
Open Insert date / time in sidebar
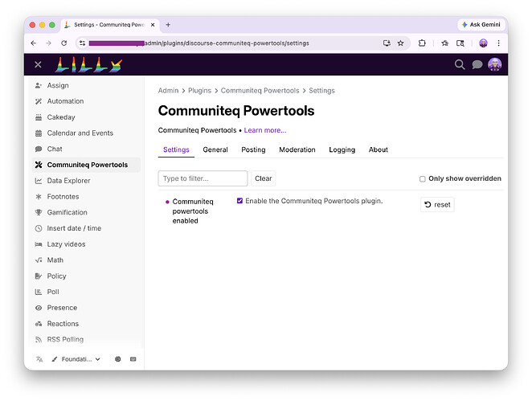pos(86,228)
